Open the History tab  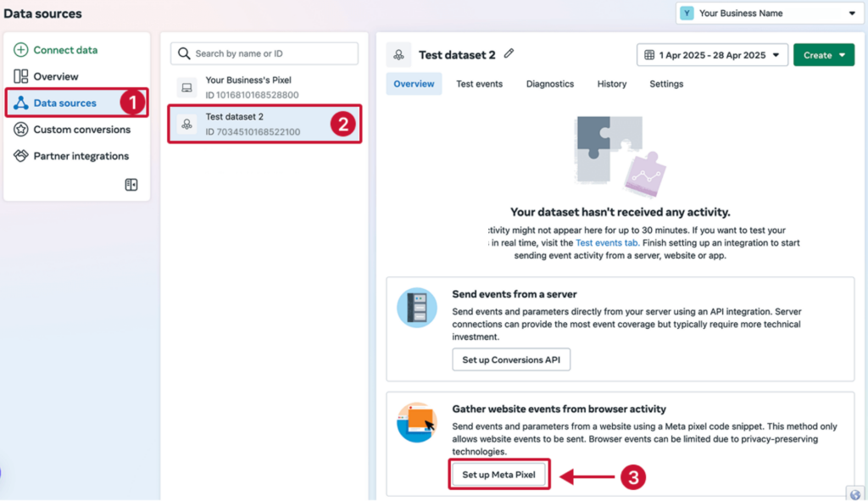tap(612, 84)
